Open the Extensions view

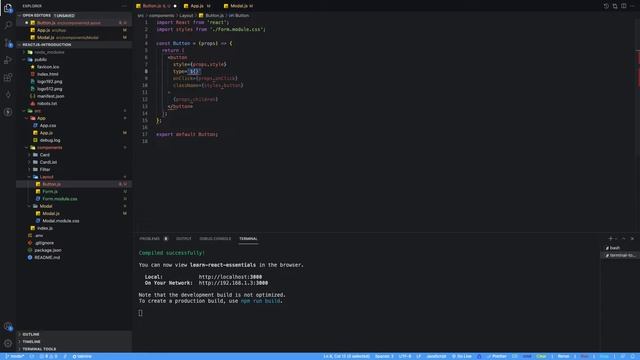8,78
